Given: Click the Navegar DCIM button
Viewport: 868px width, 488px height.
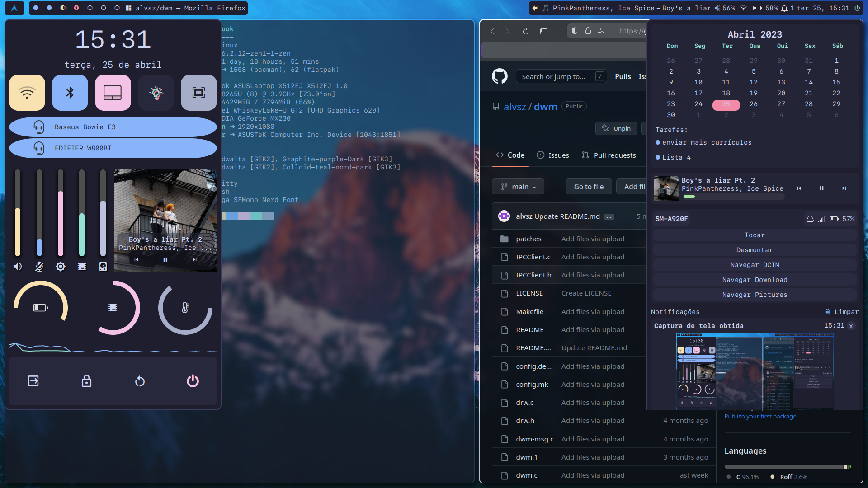Looking at the screenshot, I should click(755, 265).
